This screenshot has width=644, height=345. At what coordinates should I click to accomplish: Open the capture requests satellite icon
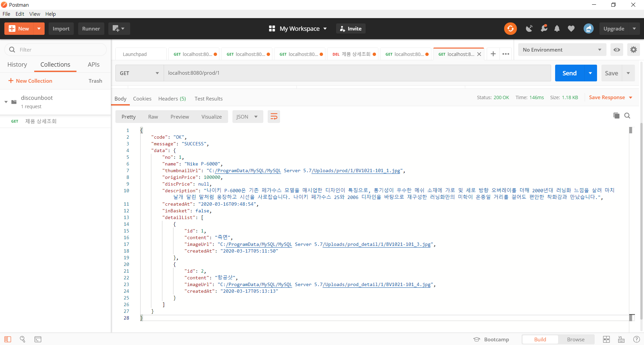pos(529,29)
